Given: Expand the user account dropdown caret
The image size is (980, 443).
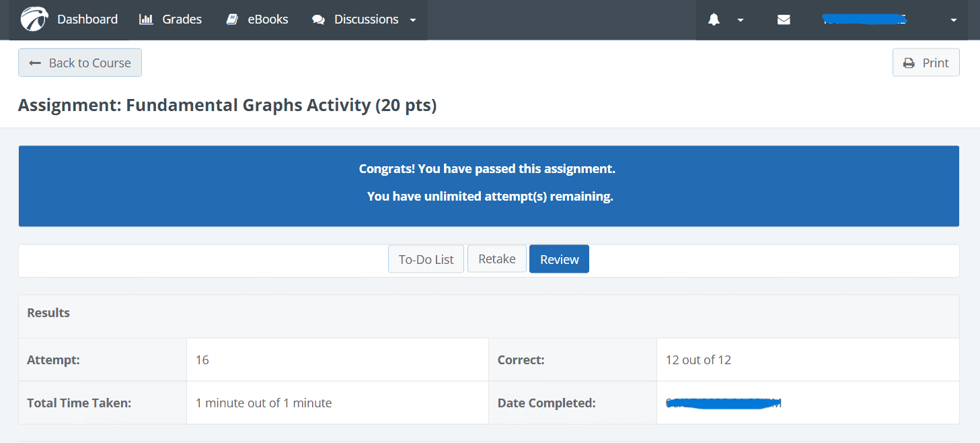Looking at the screenshot, I should pyautogui.click(x=953, y=20).
